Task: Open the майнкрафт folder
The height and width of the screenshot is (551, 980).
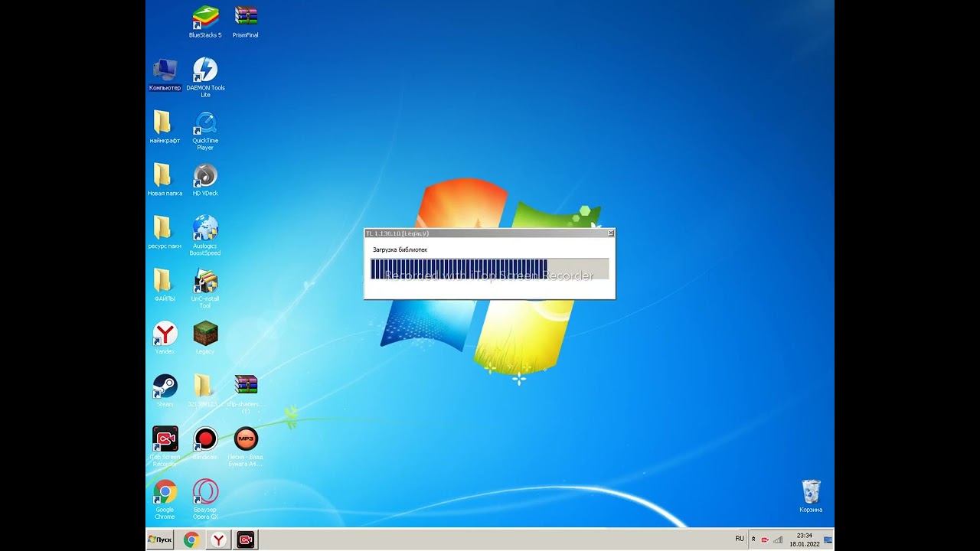Action: tap(165, 127)
